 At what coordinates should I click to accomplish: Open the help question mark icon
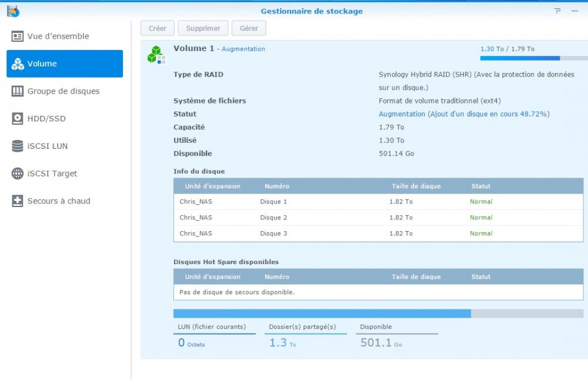[x=557, y=11]
